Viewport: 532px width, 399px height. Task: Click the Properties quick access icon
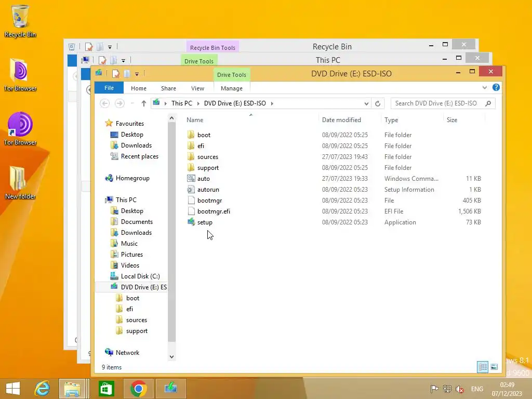[116, 74]
